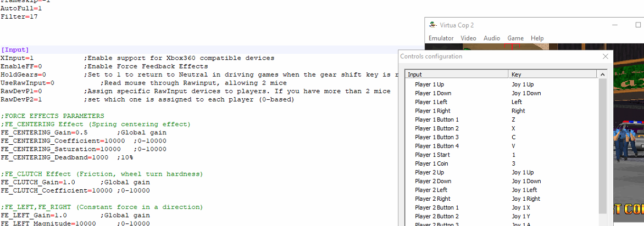644x226 pixels.
Task: Click the controls list scroll up arrow
Action: pos(603,75)
